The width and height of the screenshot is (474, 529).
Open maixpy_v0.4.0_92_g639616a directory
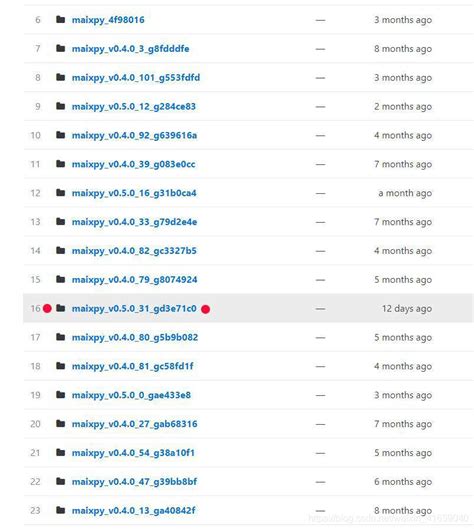coord(134,136)
